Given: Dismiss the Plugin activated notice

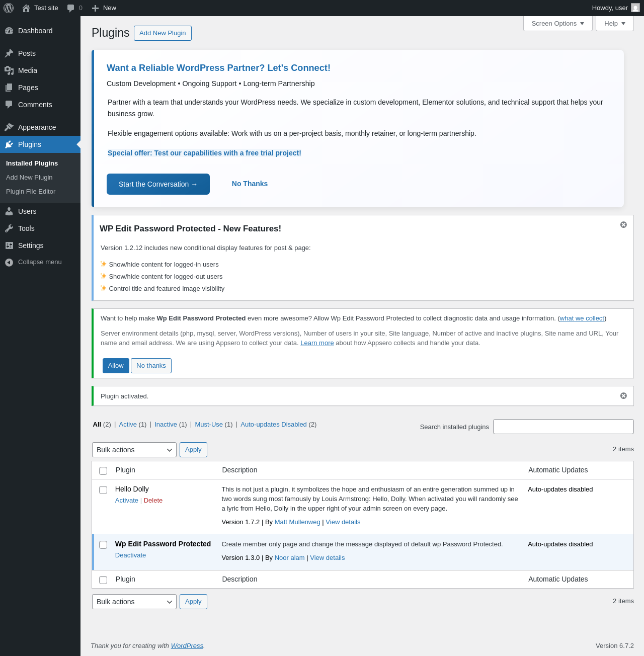Looking at the screenshot, I should click(623, 396).
